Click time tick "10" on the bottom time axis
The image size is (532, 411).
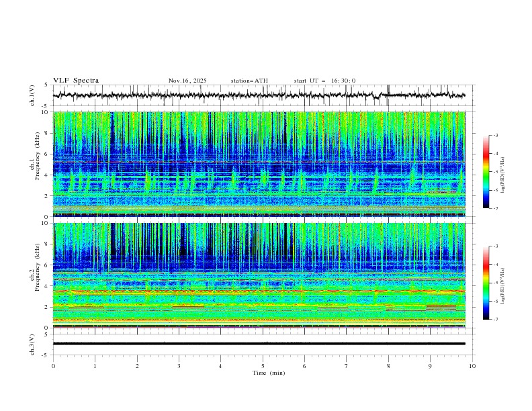click(472, 366)
